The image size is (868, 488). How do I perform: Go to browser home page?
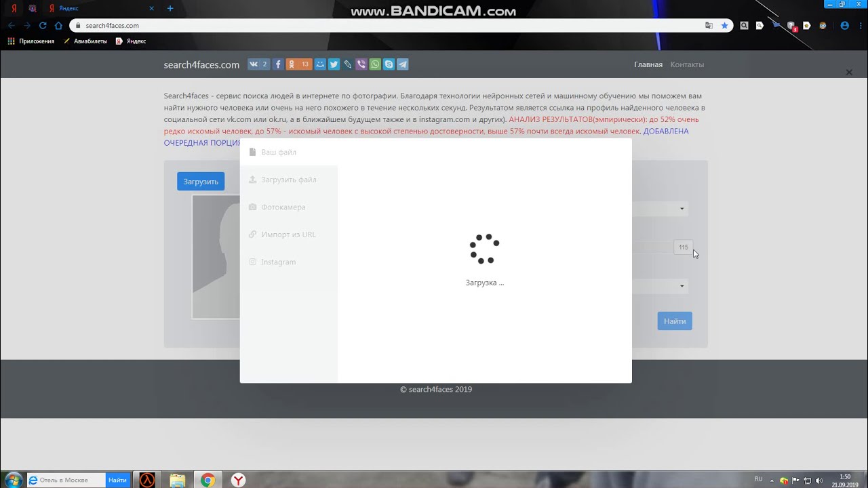pyautogui.click(x=58, y=26)
